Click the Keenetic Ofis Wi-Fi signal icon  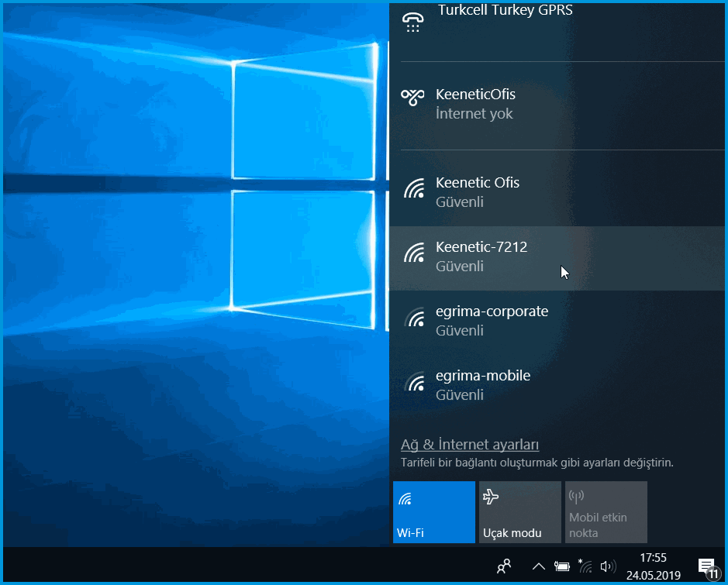(415, 188)
